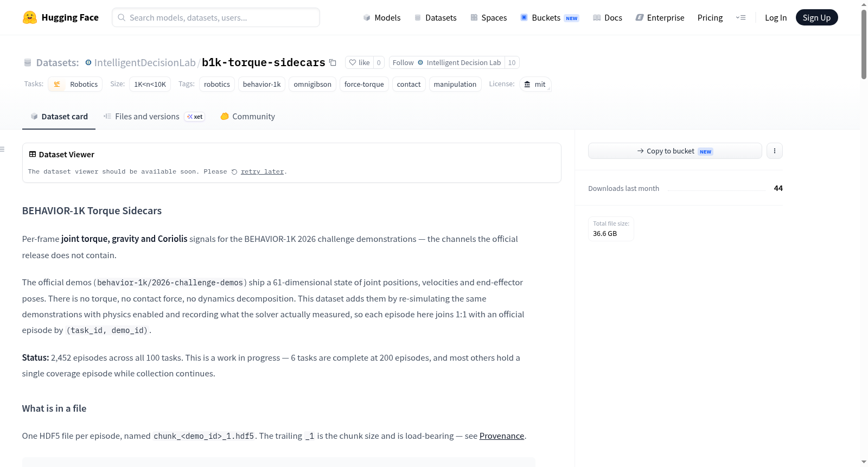The height and width of the screenshot is (467, 868).
Task: Select the Robotics task tag
Action: coord(75,84)
